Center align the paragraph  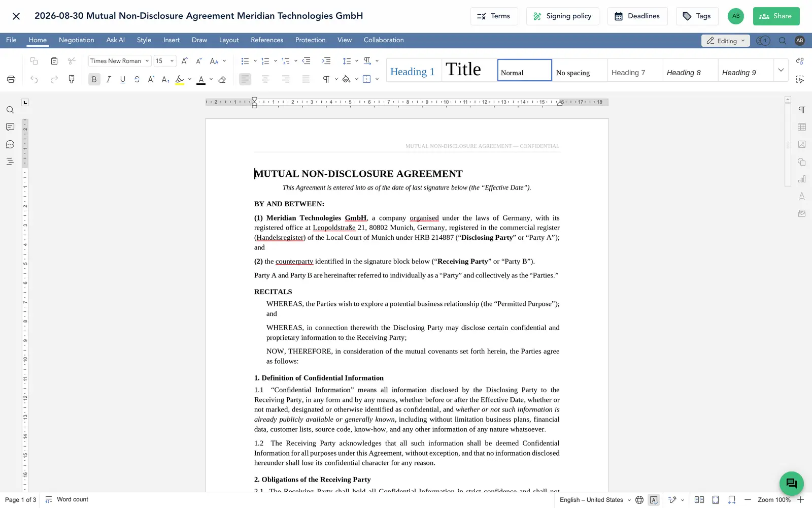tap(265, 79)
